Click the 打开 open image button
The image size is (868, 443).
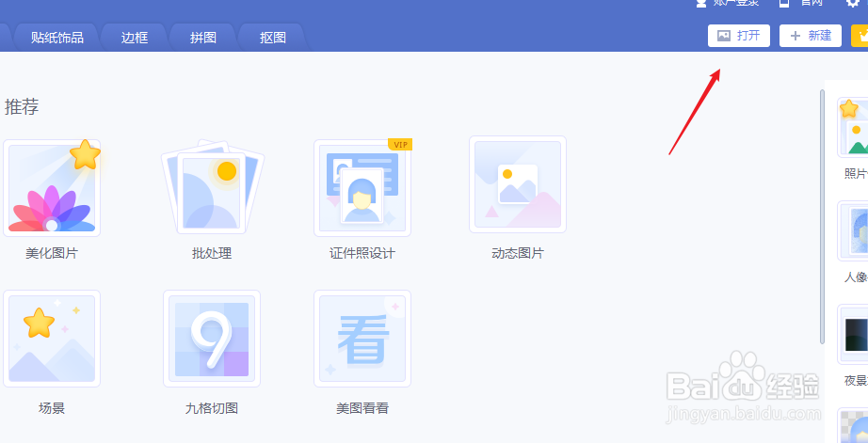tap(739, 36)
